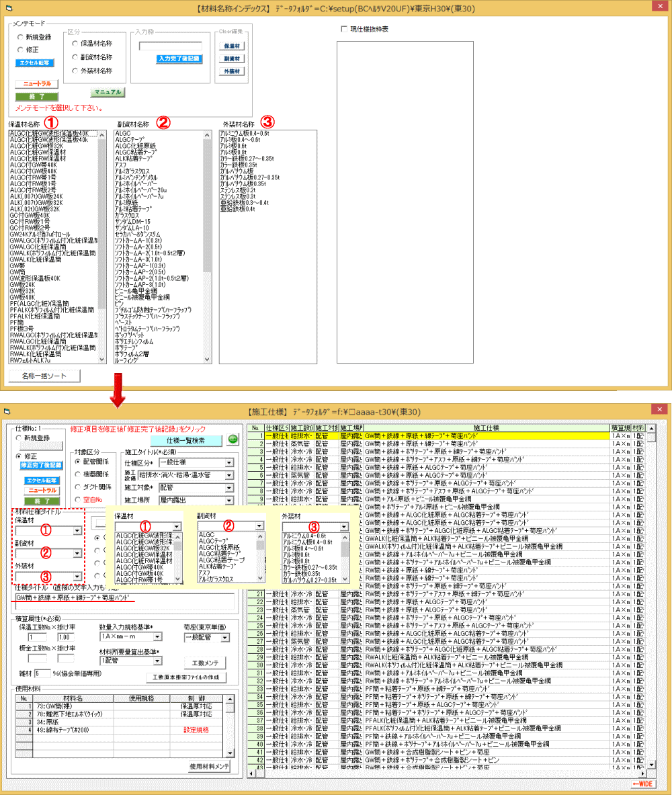Click the 入力称 text field
The width and height of the screenshot is (672, 795).
[171, 46]
